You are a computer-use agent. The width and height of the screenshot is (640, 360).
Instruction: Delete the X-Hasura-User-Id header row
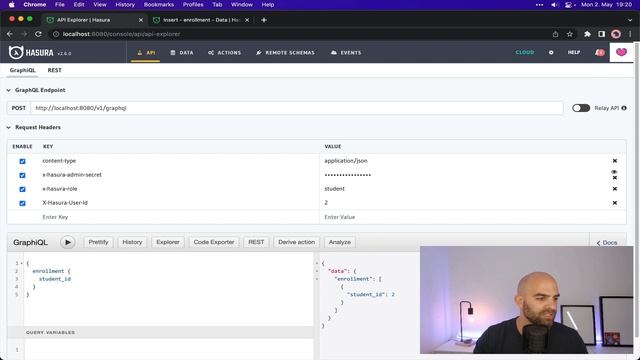615,203
